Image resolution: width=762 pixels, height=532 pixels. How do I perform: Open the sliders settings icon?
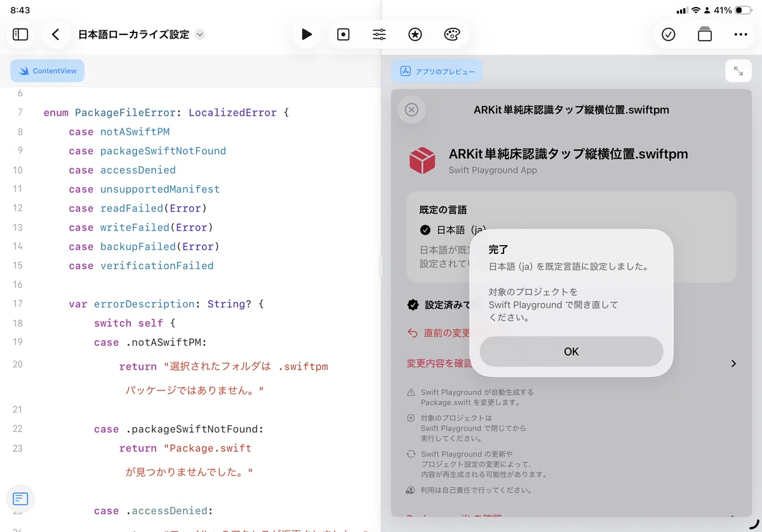(379, 34)
